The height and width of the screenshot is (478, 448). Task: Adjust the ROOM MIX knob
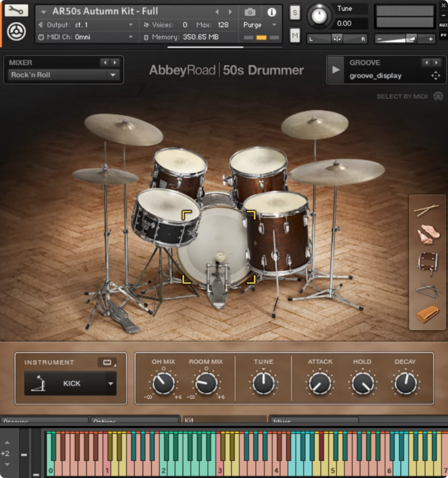click(206, 383)
